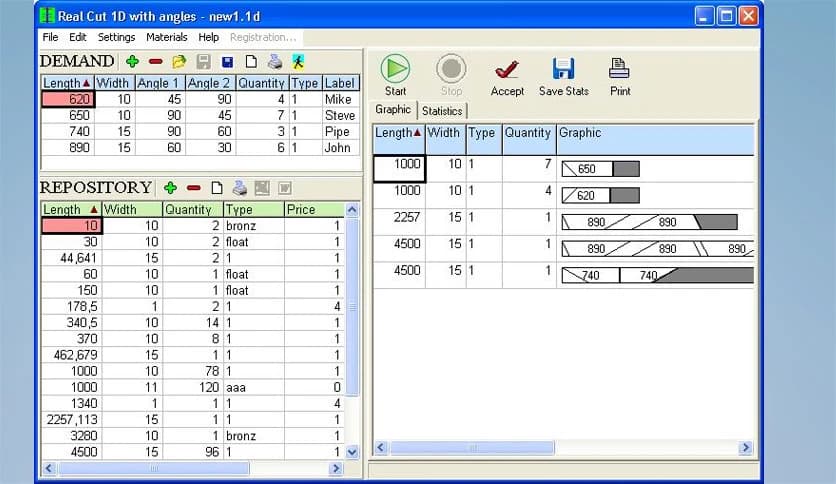Viewport: 836px width, 484px height.
Task: Save Stats with floppy icon
Action: pyautogui.click(x=564, y=77)
